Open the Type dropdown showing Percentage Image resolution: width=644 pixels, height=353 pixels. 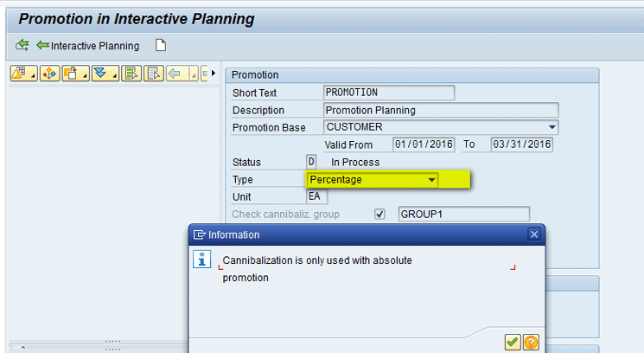431,179
